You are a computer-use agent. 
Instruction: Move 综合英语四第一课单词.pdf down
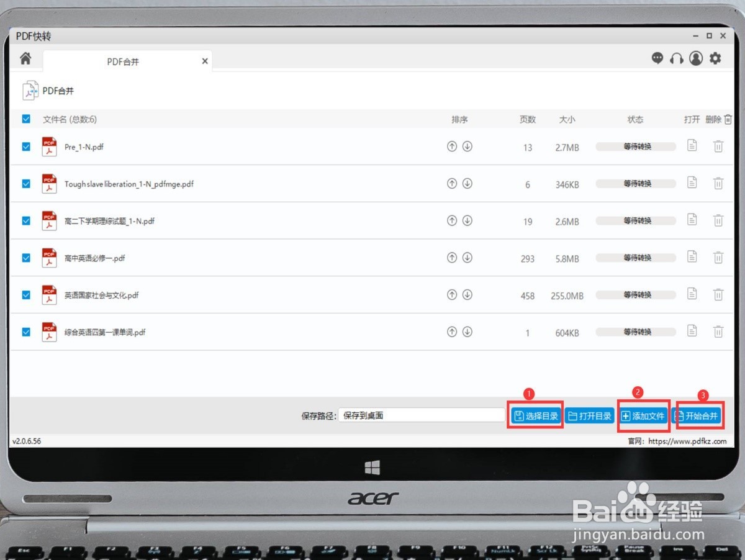coord(467,332)
